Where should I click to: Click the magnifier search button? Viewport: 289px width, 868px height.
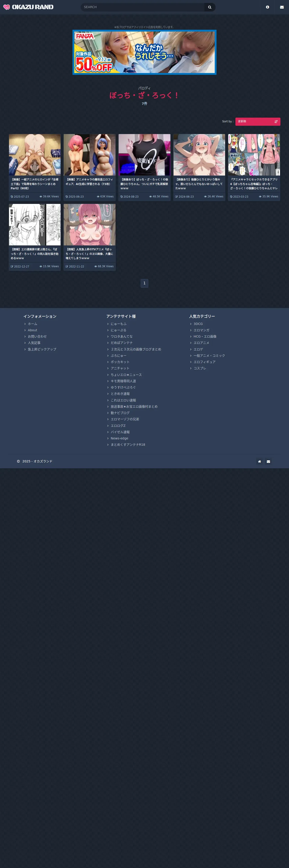pyautogui.click(x=210, y=7)
